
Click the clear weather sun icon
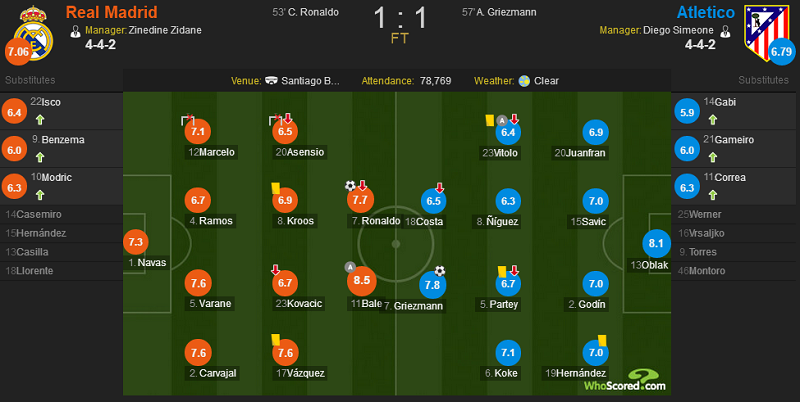pyautogui.click(x=524, y=81)
